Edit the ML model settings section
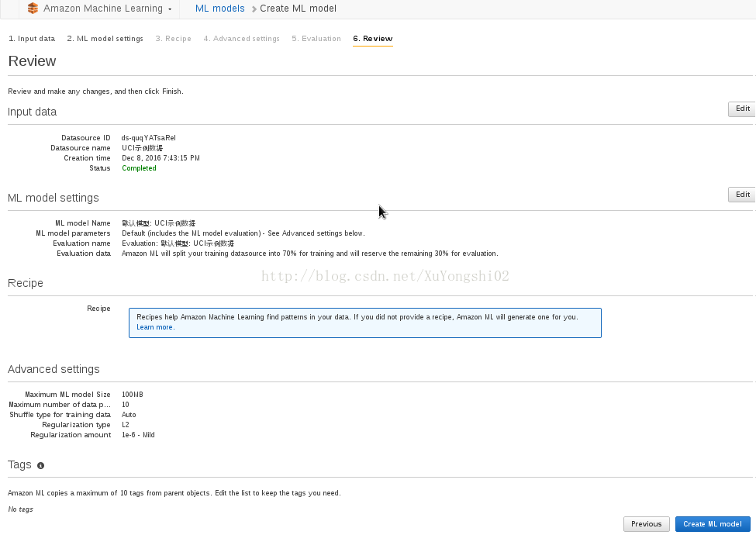This screenshot has width=756, height=535. [741, 195]
